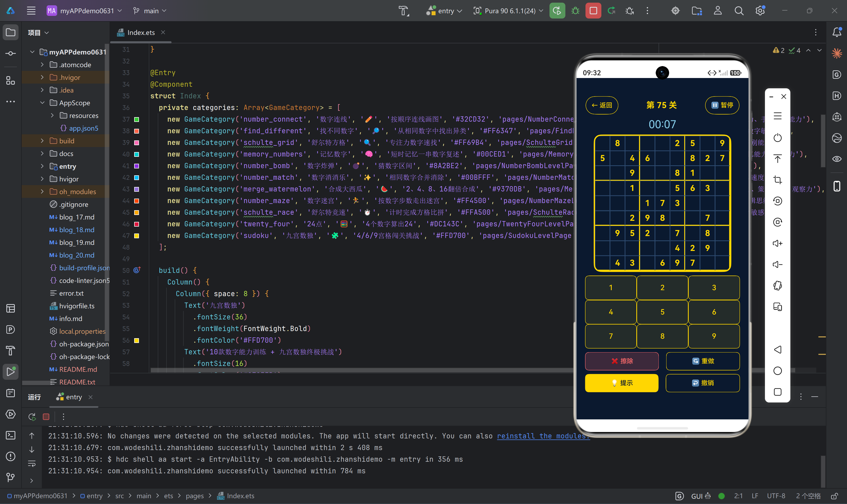Open the 项目 view dropdown
Image resolution: width=847 pixels, height=504 pixels.
click(38, 33)
